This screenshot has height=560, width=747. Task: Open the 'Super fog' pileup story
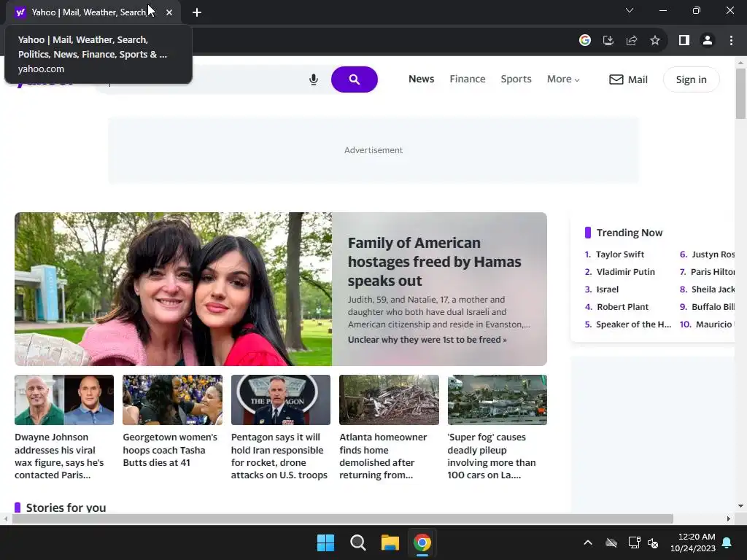[492, 456]
